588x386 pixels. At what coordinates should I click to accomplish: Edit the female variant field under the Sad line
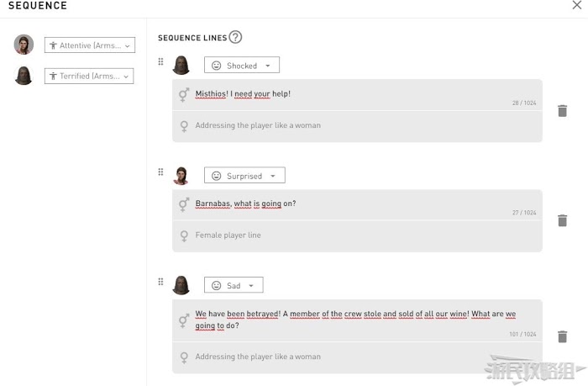[357, 357]
